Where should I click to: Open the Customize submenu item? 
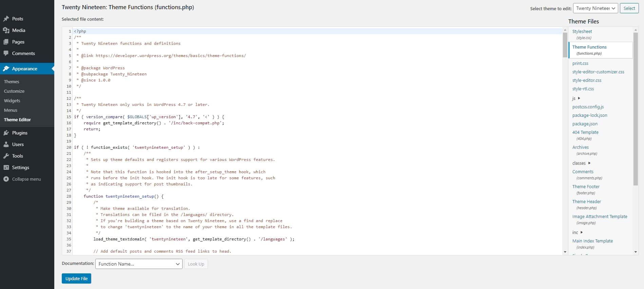click(14, 91)
